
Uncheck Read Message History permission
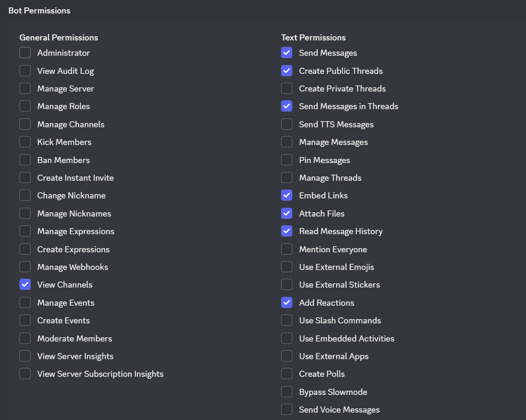click(287, 231)
